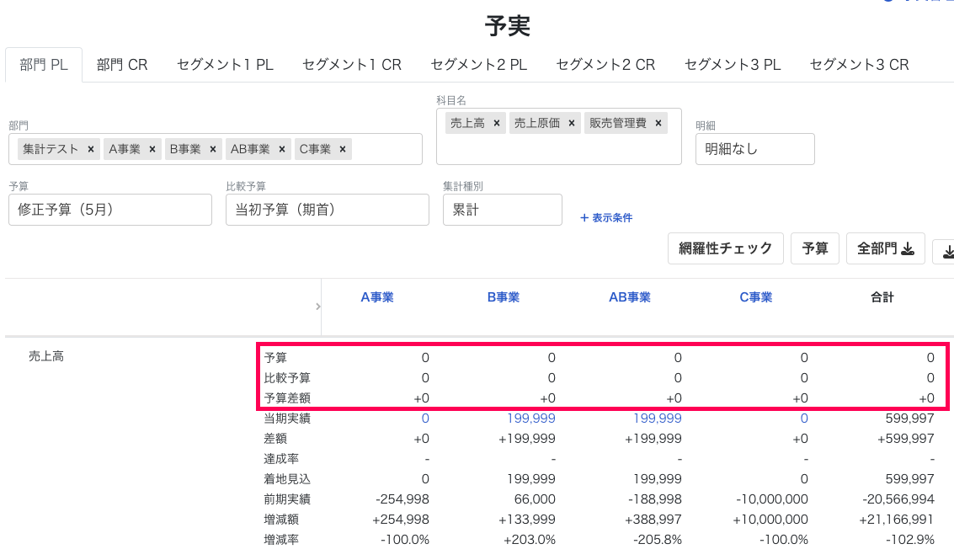The image size is (954, 560).
Task: Open the A事業 column header link
Action: pyautogui.click(x=377, y=297)
